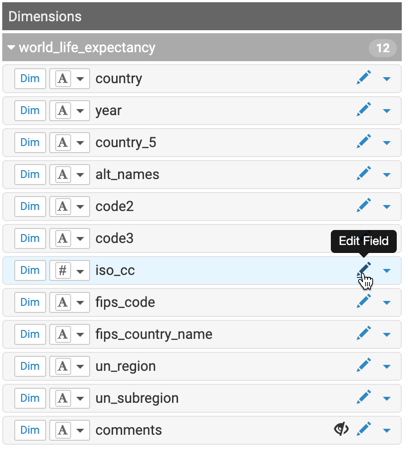Edit the country field with pencil icon
The height and width of the screenshot is (452, 408).
click(x=364, y=78)
